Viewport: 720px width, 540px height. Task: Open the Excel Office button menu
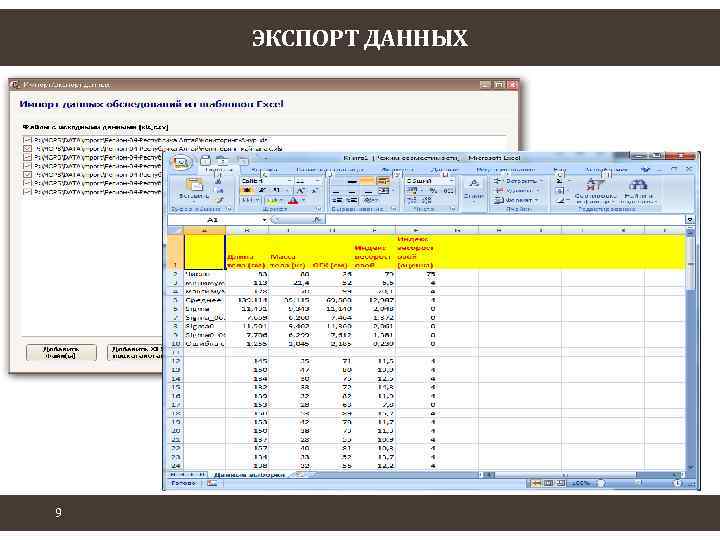(181, 162)
